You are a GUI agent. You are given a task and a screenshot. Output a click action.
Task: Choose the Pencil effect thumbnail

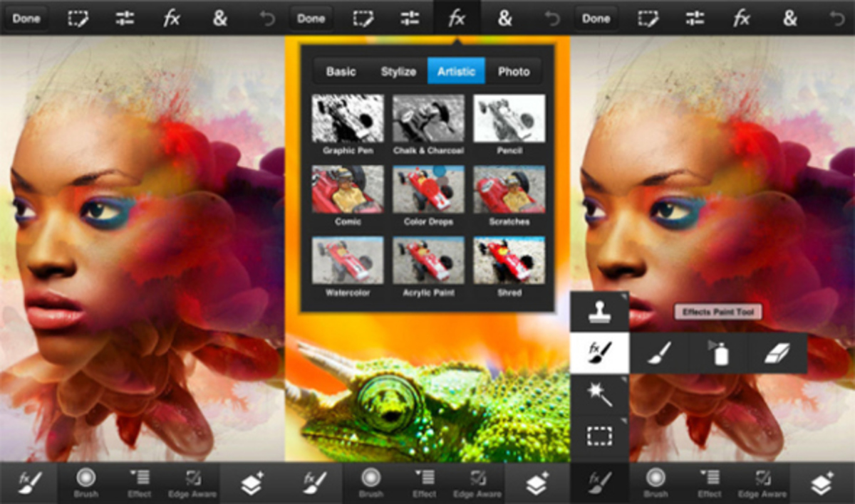(509, 118)
